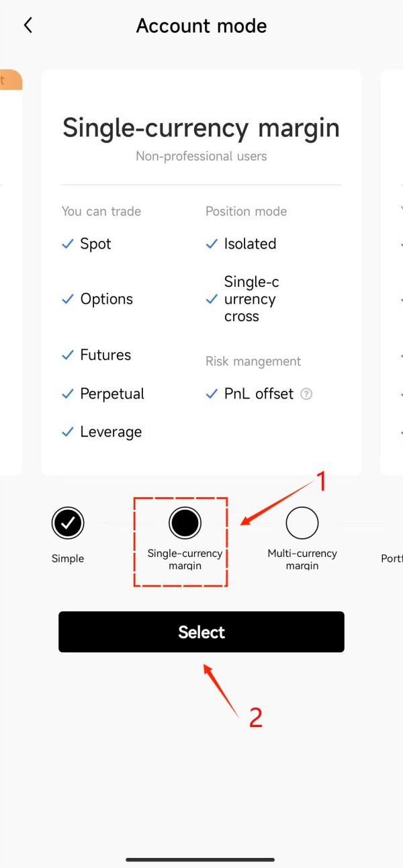Choose Single-currency margin radio button
Viewport: 403px width, 868px height.
pos(185,523)
